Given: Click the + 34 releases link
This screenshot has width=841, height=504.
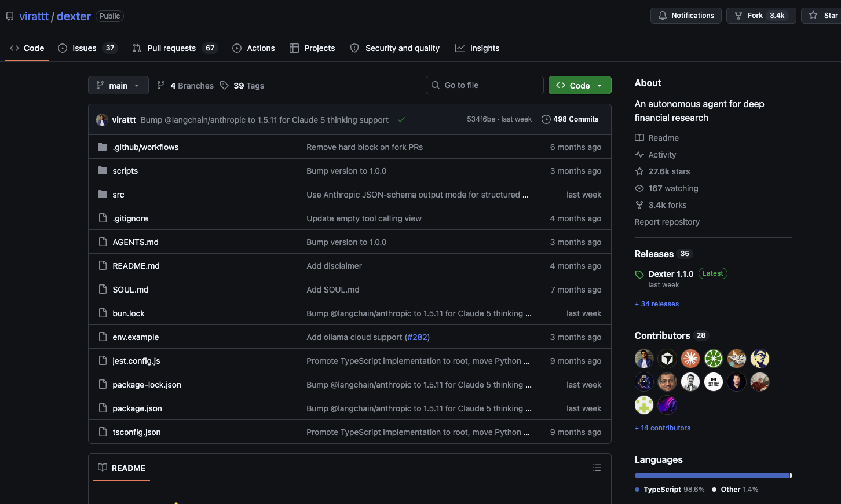Looking at the screenshot, I should coord(657,304).
